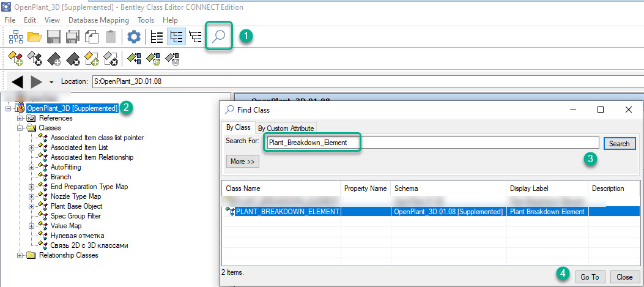Expand the AutoFitting class

(x=31, y=167)
